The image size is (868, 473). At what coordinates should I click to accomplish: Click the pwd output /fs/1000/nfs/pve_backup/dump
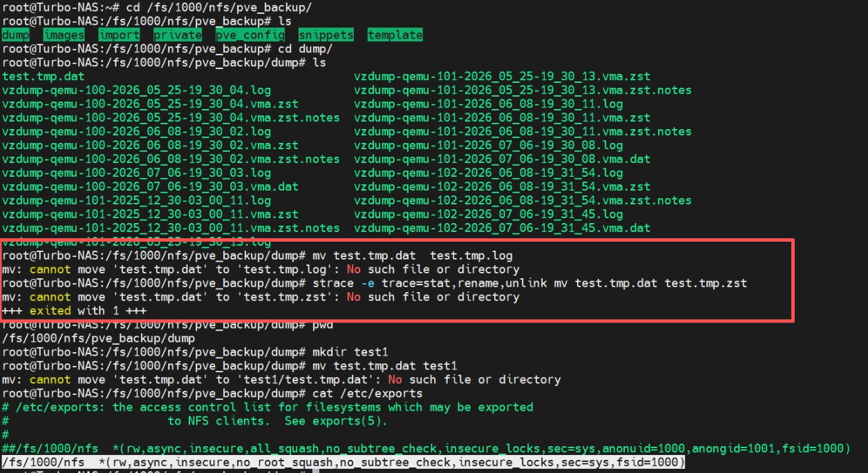coord(99,338)
